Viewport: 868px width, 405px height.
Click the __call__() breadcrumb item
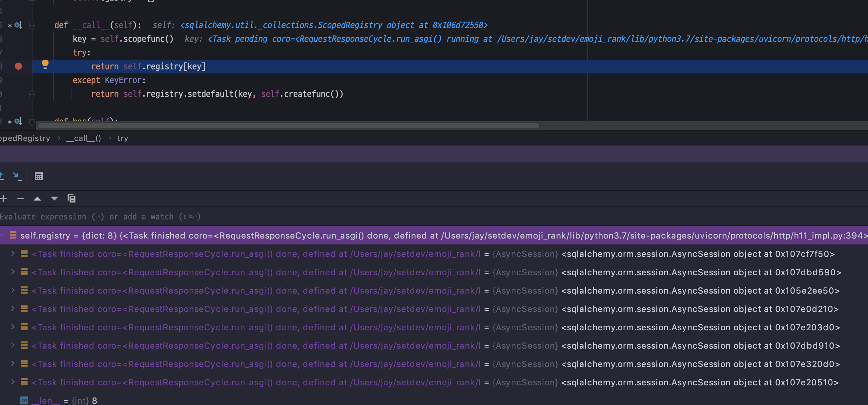click(x=84, y=138)
